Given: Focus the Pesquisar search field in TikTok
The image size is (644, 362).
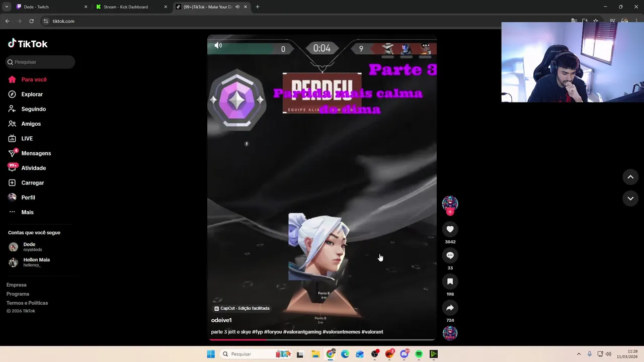Looking at the screenshot, I should click(x=40, y=62).
